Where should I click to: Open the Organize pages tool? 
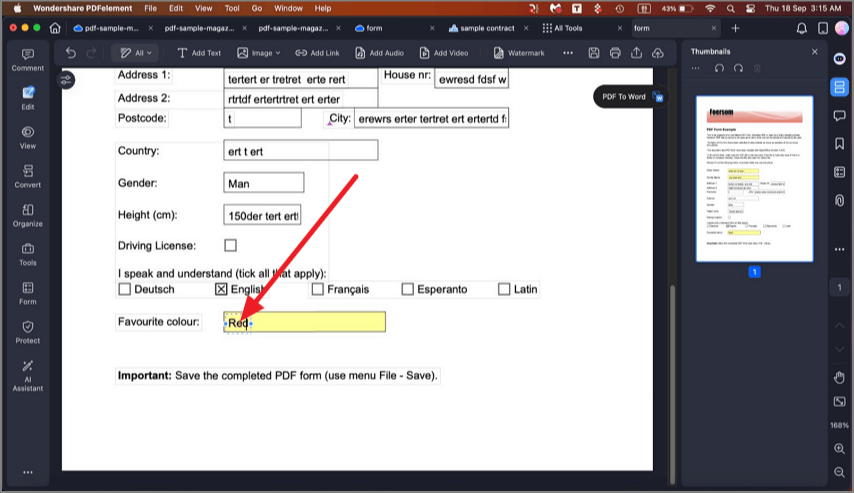(28, 216)
